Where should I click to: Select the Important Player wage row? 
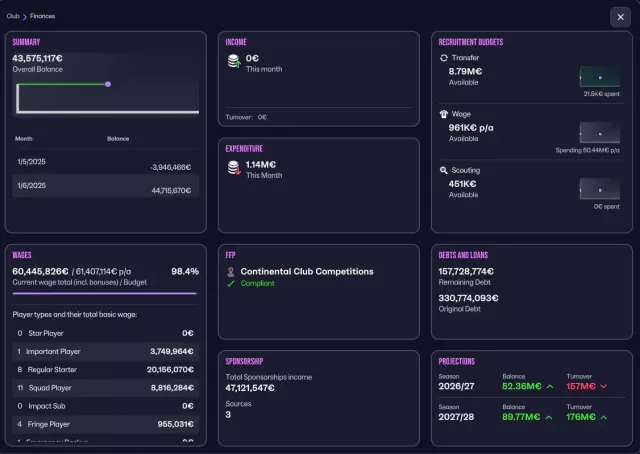(105, 352)
